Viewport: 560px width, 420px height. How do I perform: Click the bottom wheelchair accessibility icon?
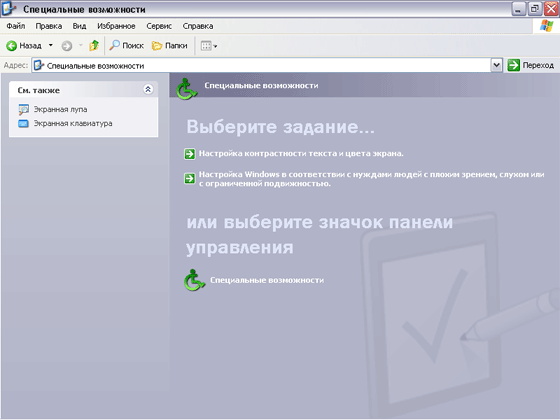(194, 280)
